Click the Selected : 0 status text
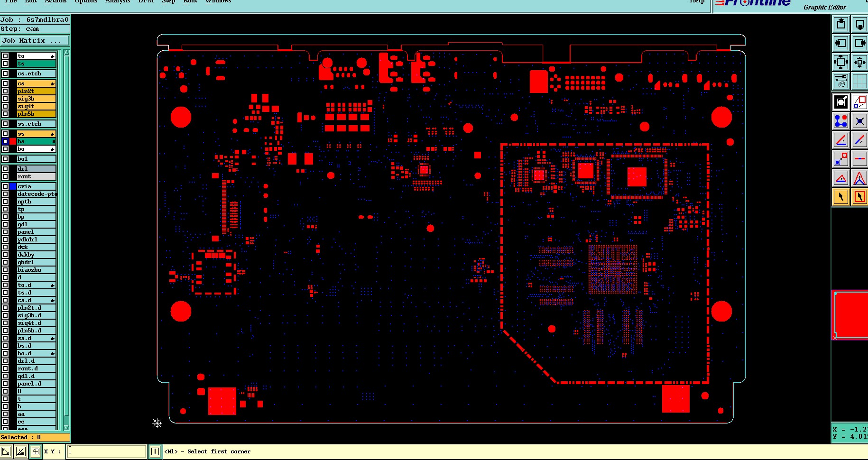 click(x=21, y=437)
